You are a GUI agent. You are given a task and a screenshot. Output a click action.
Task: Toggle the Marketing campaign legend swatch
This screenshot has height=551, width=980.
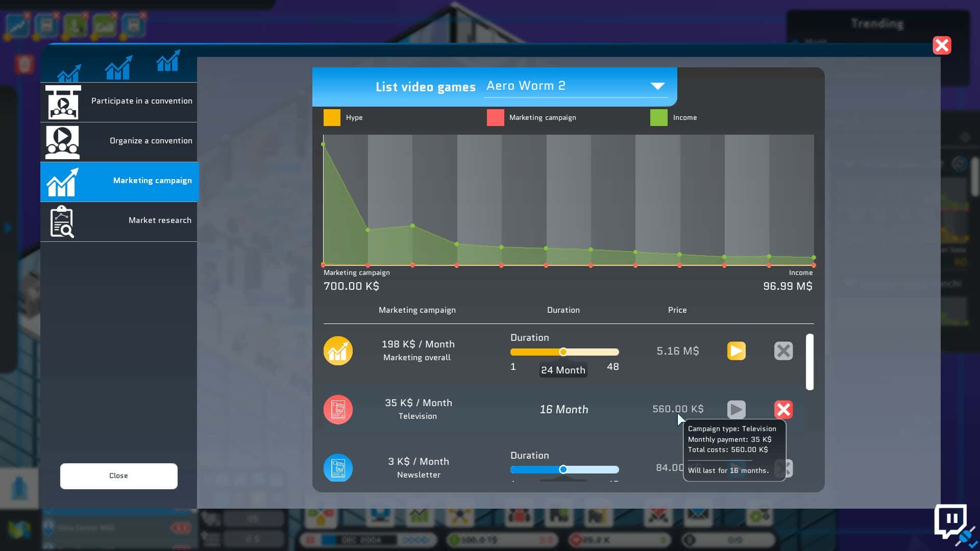495,118
